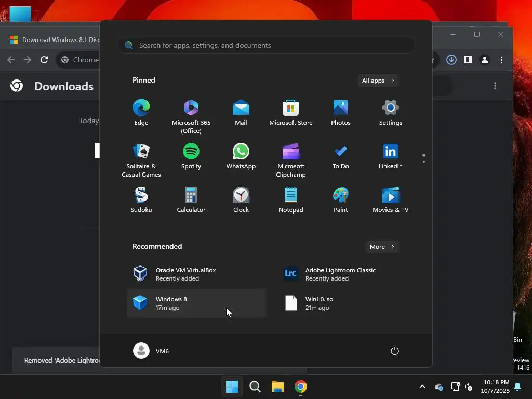The height and width of the screenshot is (399, 532).
Task: Launch Paint from the Start menu
Action: 341,200
